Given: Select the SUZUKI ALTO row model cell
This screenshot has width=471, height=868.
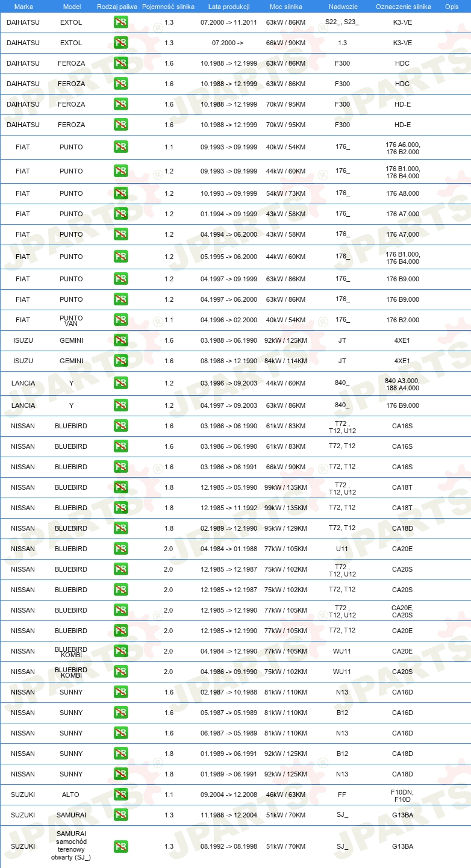Looking at the screenshot, I should point(71,795).
